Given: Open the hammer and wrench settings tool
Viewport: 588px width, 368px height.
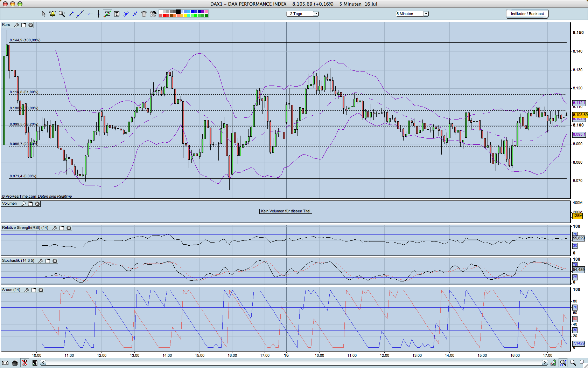Looking at the screenshot, I should (x=153, y=14).
